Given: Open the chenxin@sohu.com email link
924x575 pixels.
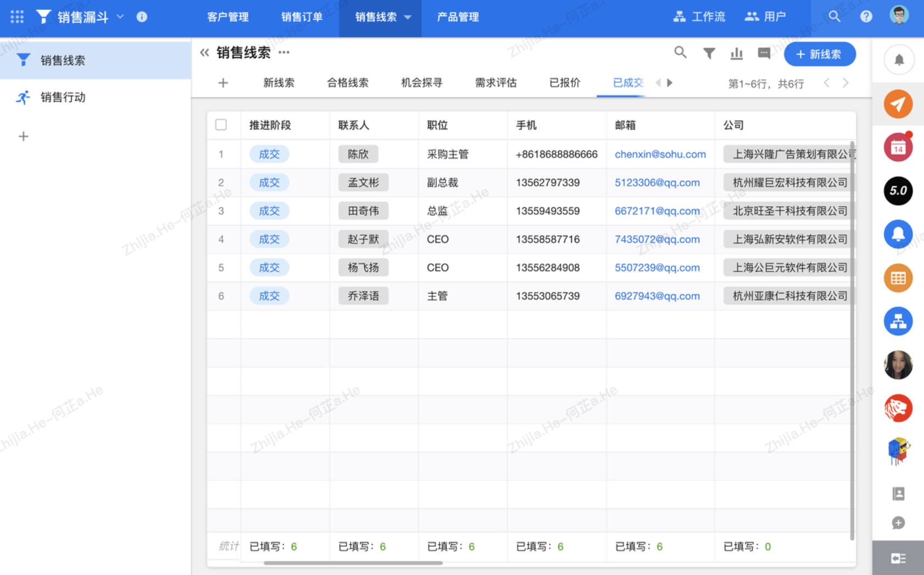Looking at the screenshot, I should pyautogui.click(x=660, y=154).
